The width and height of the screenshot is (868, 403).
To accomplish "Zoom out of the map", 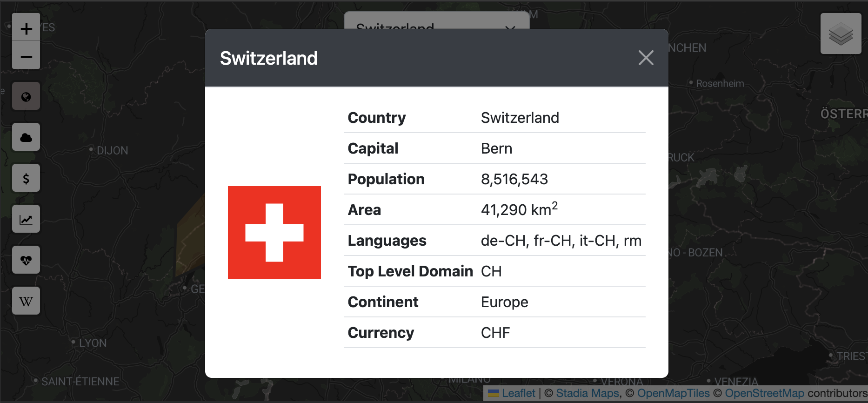I will (26, 57).
